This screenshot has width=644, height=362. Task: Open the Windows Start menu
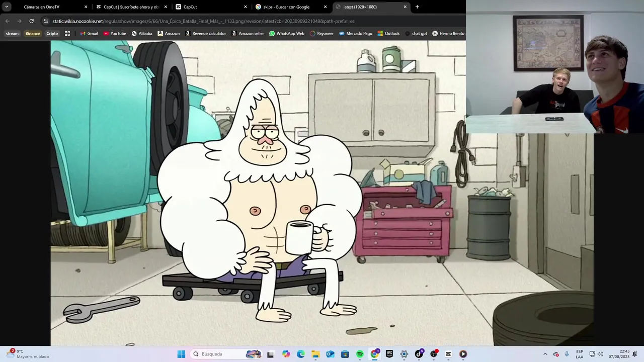click(181, 354)
